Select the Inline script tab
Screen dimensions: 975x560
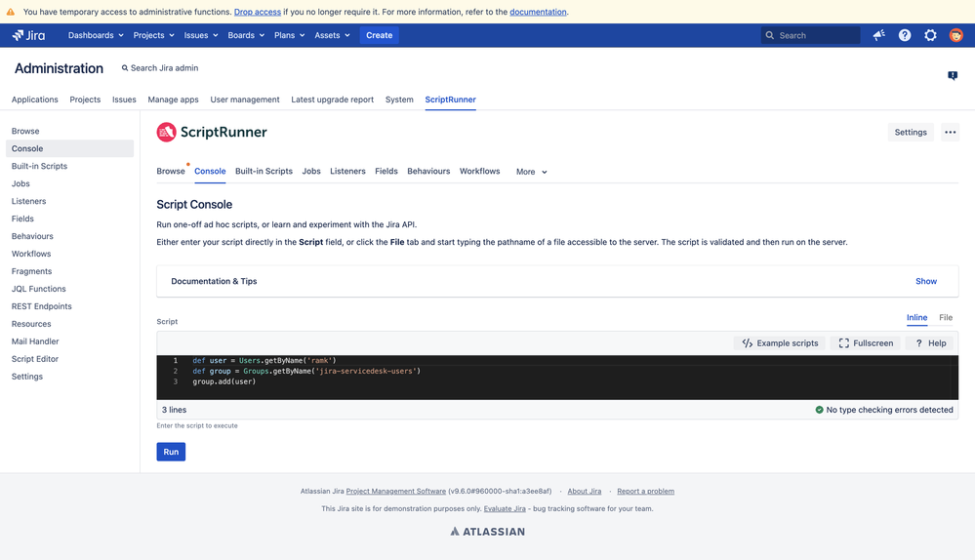(x=916, y=318)
